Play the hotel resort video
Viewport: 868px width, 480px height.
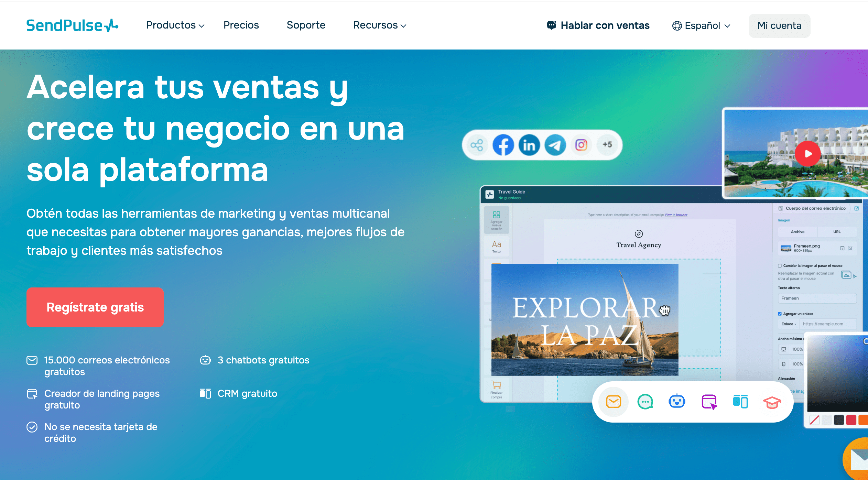808,154
